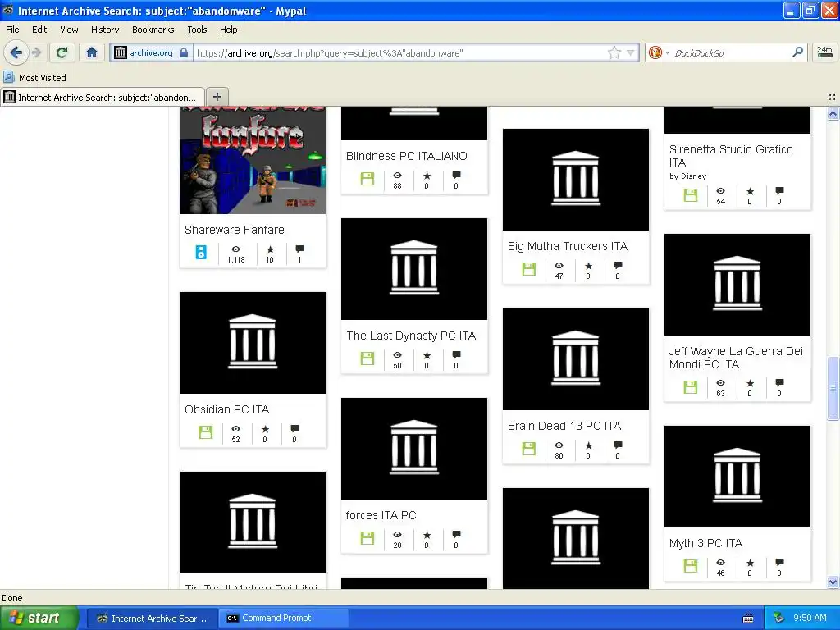Open the Windows start menu

pyautogui.click(x=39, y=619)
